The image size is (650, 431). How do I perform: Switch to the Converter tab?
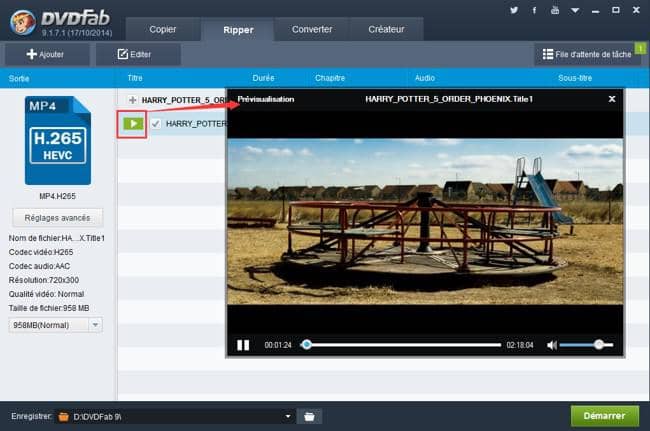312,29
